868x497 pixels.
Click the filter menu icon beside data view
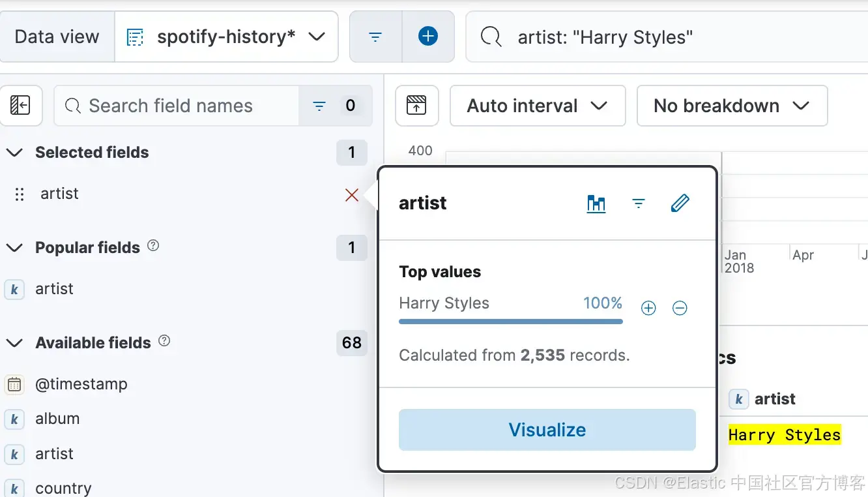pos(375,37)
